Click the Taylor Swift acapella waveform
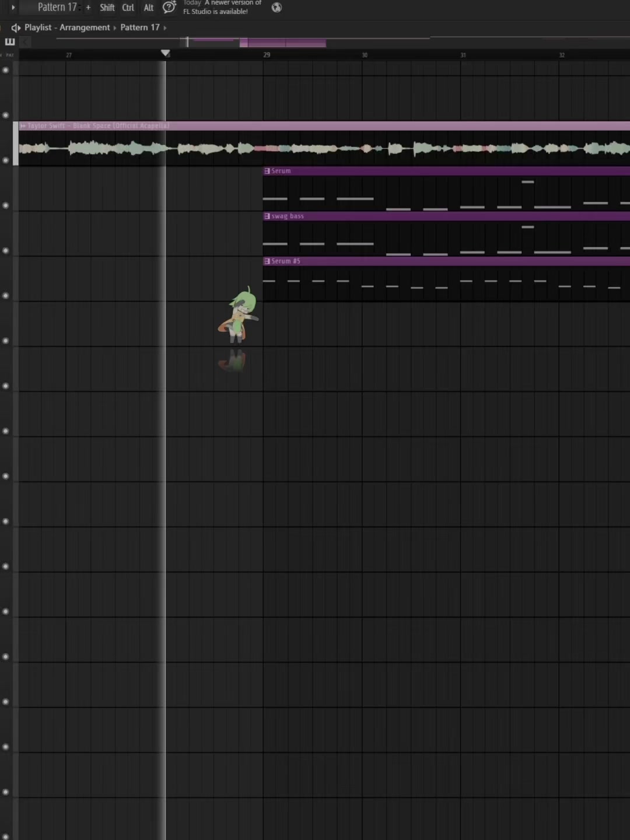 click(324, 148)
